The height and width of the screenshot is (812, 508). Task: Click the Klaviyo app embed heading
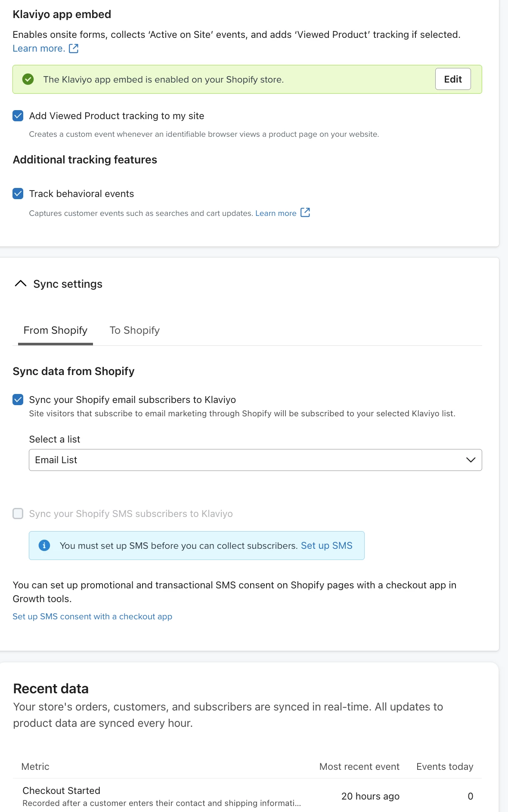point(62,14)
